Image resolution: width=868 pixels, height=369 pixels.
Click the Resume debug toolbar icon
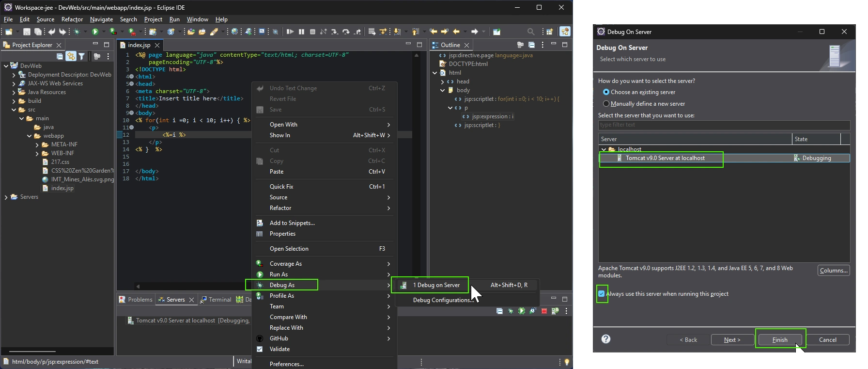(290, 32)
